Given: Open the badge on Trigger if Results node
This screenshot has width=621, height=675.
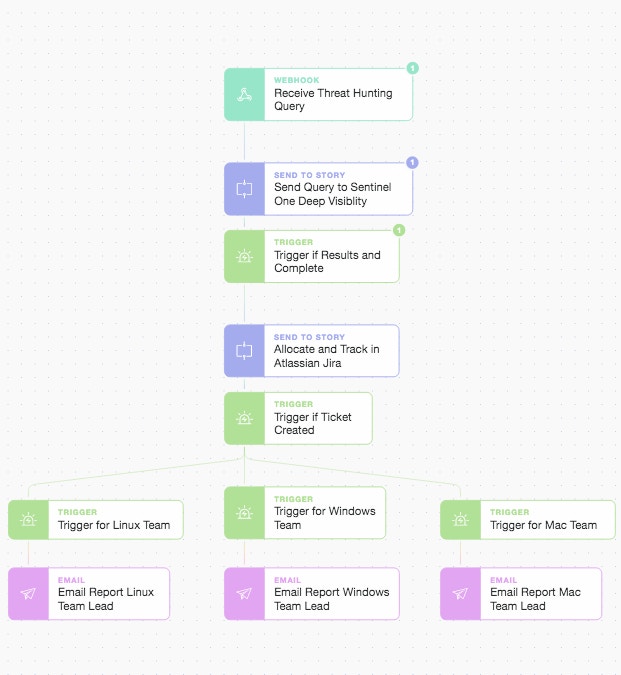Looking at the screenshot, I should point(399,230).
